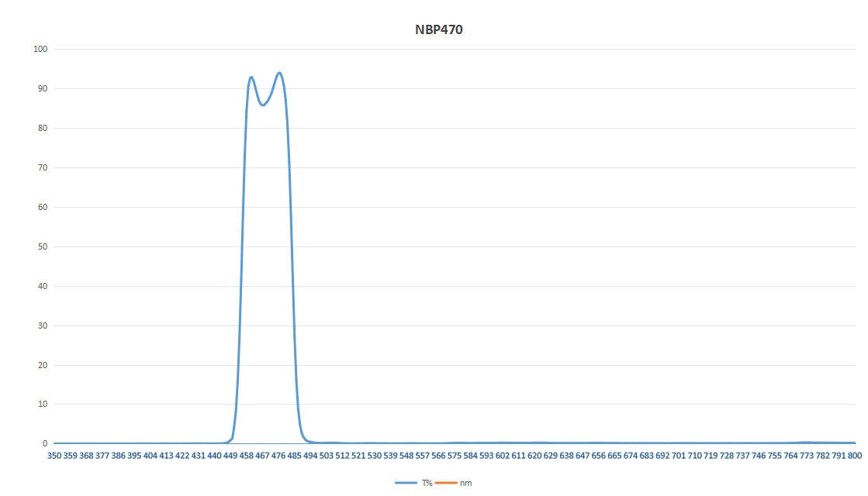Click the falling edge of the blue curve at 50
This screenshot has width=868, height=496.
pyautogui.click(x=292, y=246)
